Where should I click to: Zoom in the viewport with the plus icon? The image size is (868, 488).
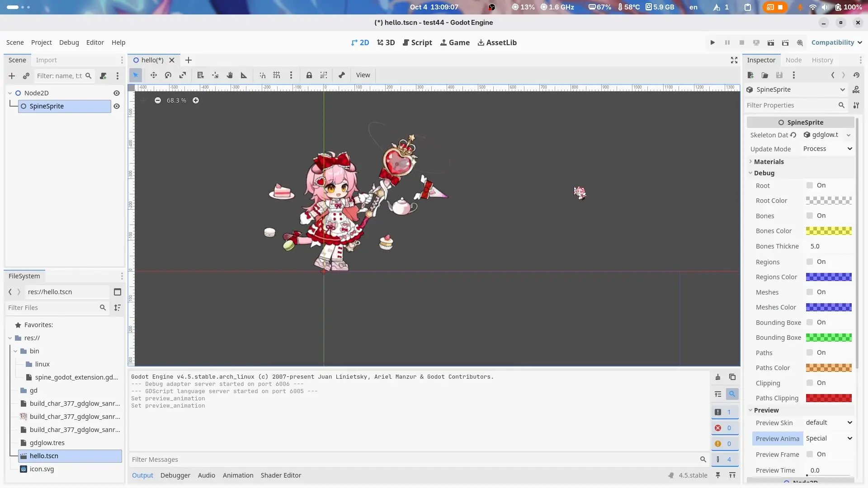click(x=196, y=100)
